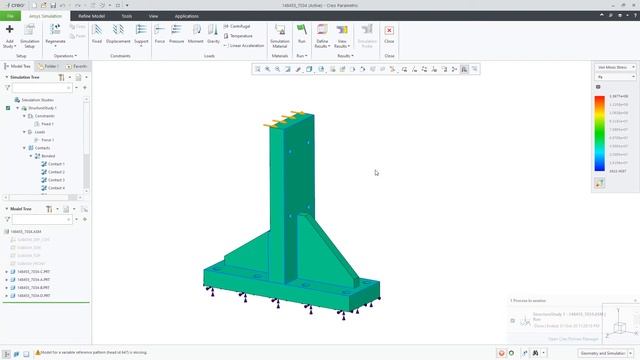Viewport: 640px width, 360px height.
Task: Click the Model Tree search field
Action: pyautogui.click(x=42, y=220)
